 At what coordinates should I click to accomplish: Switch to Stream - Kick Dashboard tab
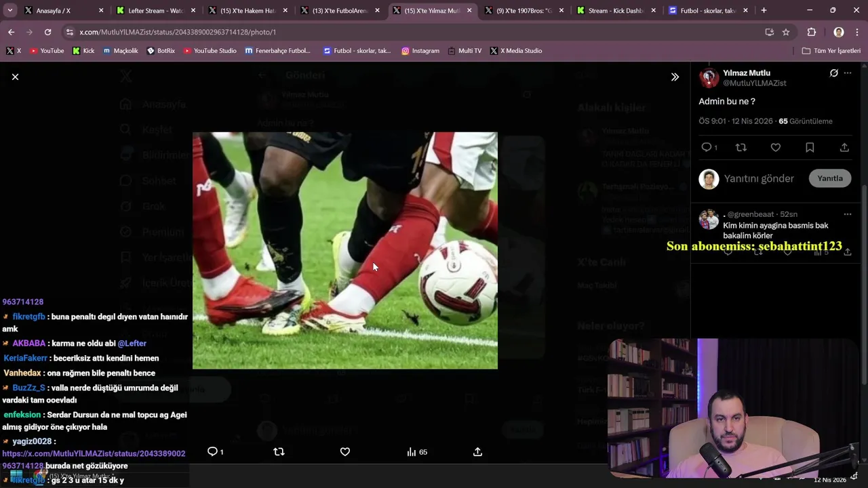click(614, 11)
